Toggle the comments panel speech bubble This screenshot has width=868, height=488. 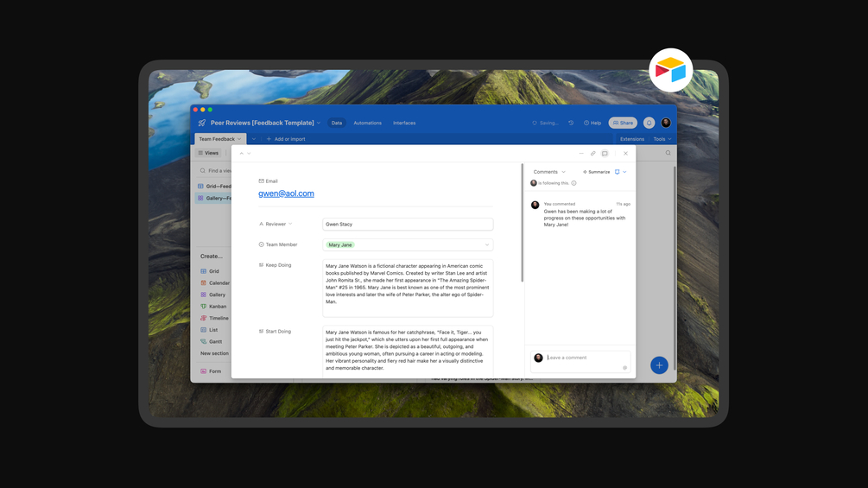click(605, 153)
